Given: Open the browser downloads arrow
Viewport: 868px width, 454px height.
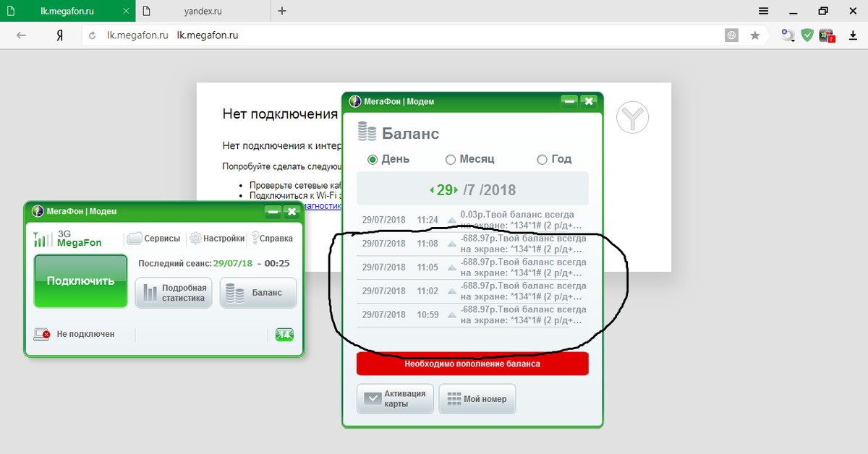Looking at the screenshot, I should coord(851,35).
